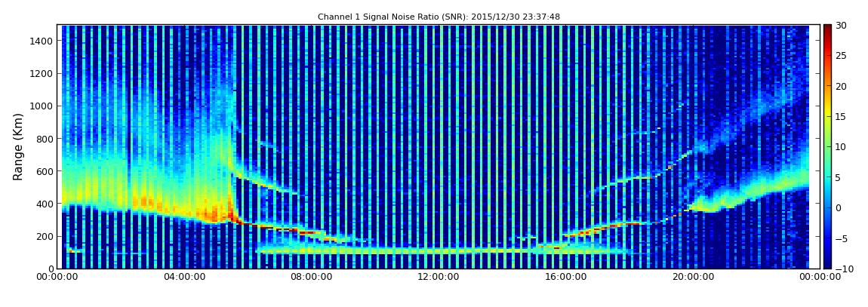Screen dimensions: 868x307
Task: Click the SNR colorbar scale
Action: point(827,146)
